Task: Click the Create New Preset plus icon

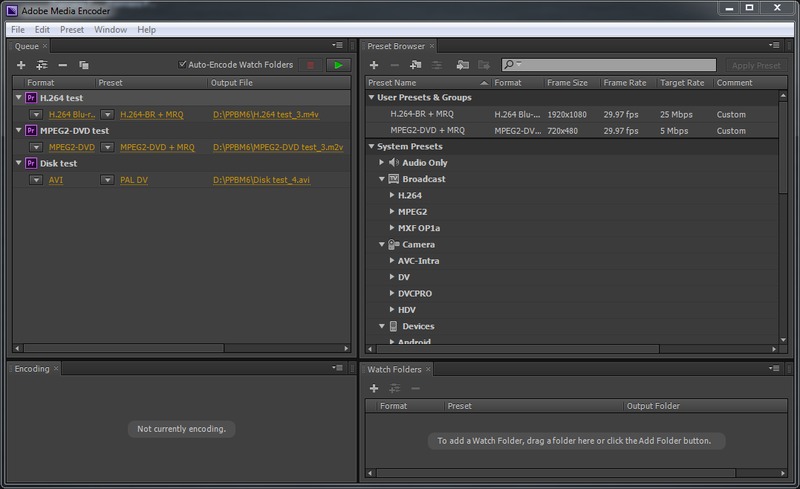Action: click(373, 65)
